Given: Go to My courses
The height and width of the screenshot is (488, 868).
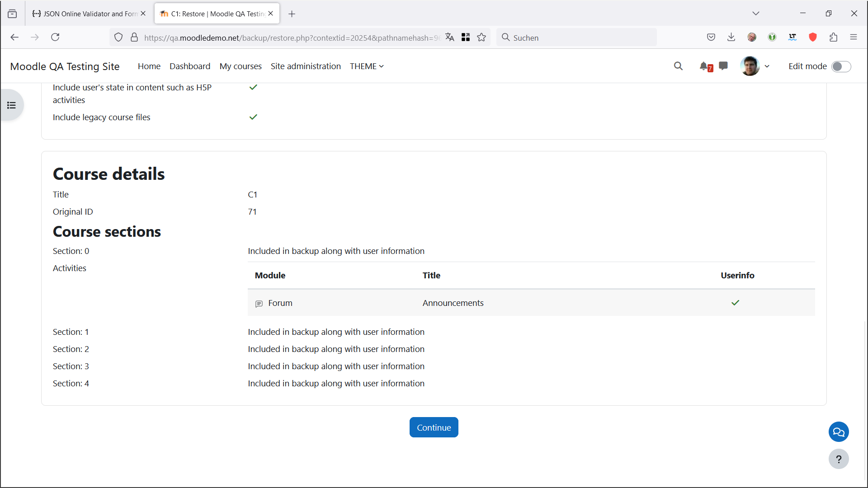Looking at the screenshot, I should [241, 66].
